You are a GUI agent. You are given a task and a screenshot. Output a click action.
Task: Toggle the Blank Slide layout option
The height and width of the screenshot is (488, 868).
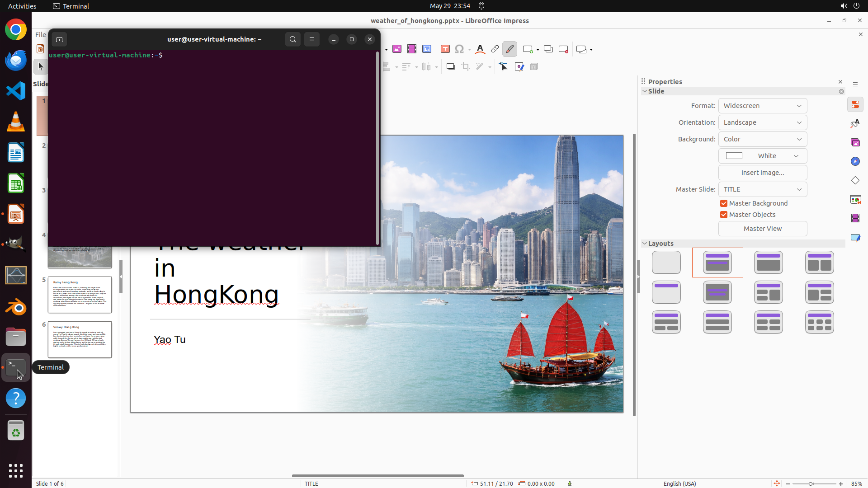tap(666, 263)
